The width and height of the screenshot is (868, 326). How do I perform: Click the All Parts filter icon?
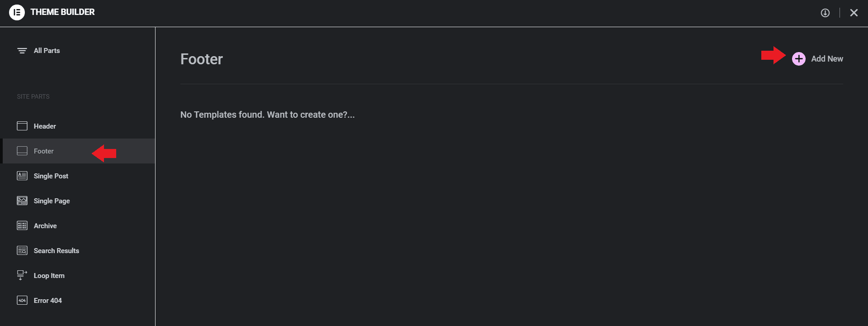[22, 50]
